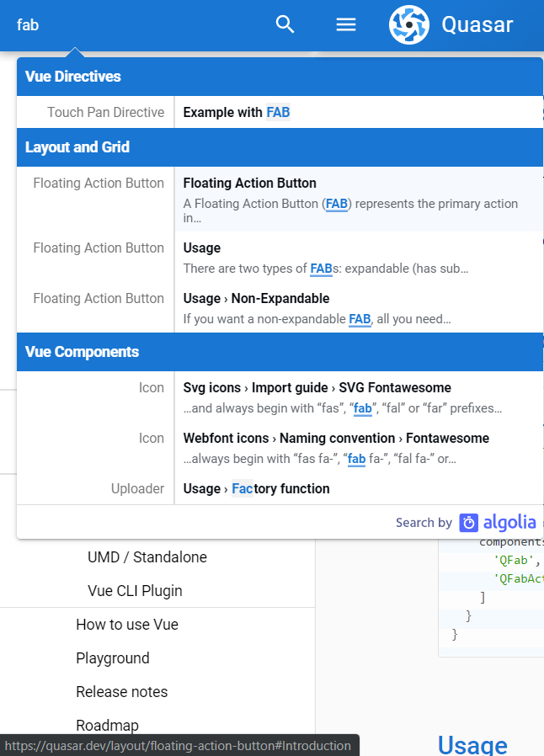Viewport: 544px width, 756px height.
Task: Click the fab search input field
Action: tap(126, 24)
